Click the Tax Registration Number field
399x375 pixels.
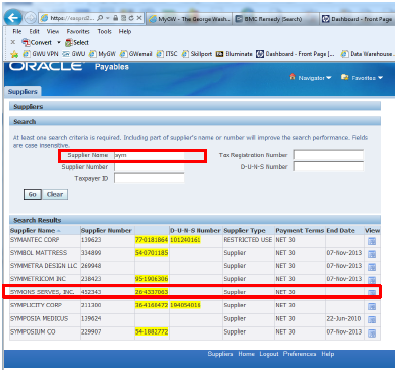329,155
